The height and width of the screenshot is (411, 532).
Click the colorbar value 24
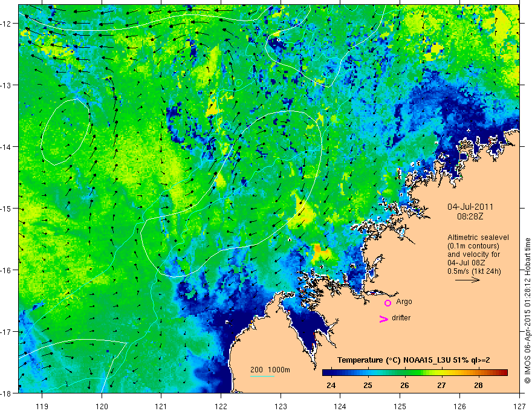click(x=331, y=385)
